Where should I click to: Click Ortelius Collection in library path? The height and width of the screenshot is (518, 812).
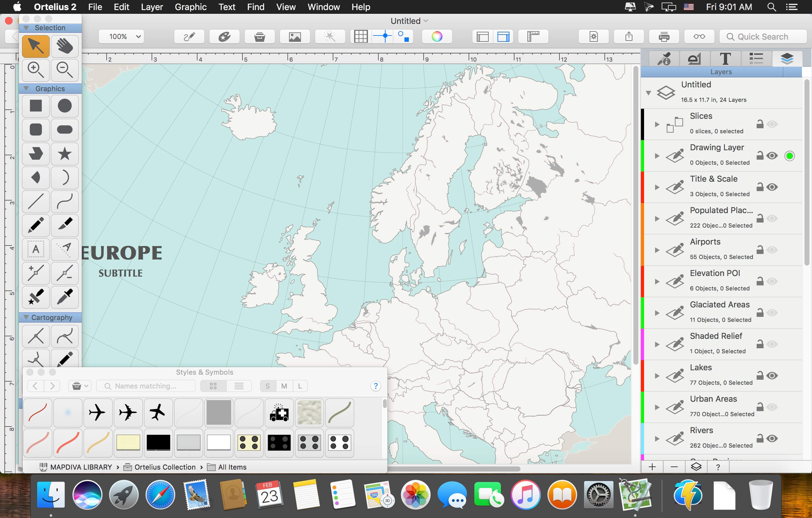tap(164, 467)
